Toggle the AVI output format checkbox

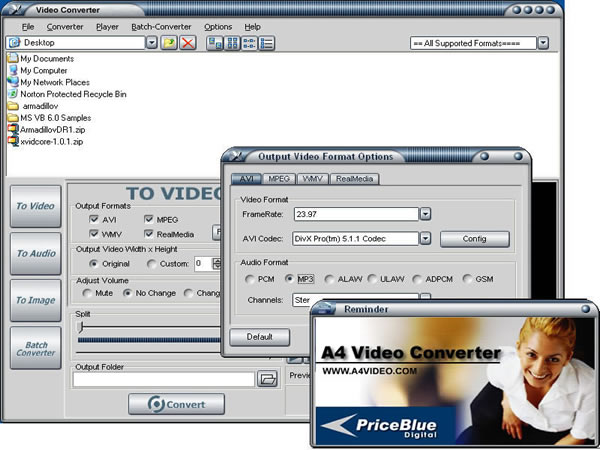click(94, 219)
